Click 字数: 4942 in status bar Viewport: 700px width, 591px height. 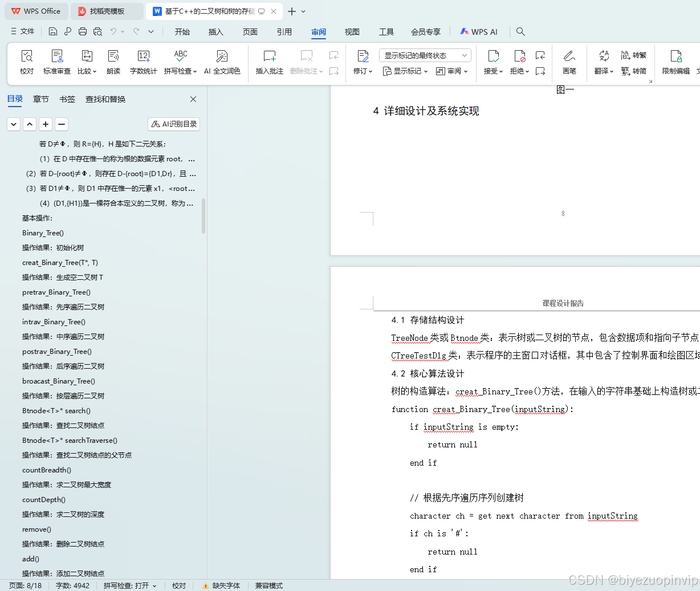tap(72, 585)
